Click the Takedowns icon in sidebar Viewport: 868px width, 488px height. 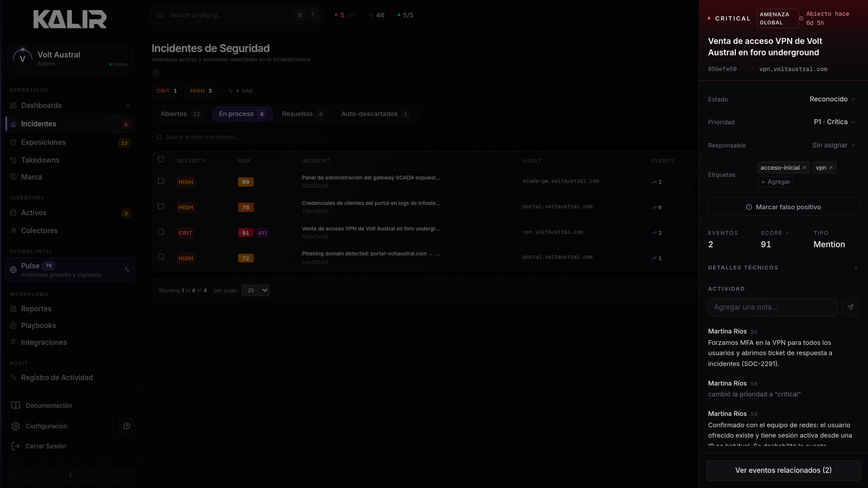[x=14, y=160]
